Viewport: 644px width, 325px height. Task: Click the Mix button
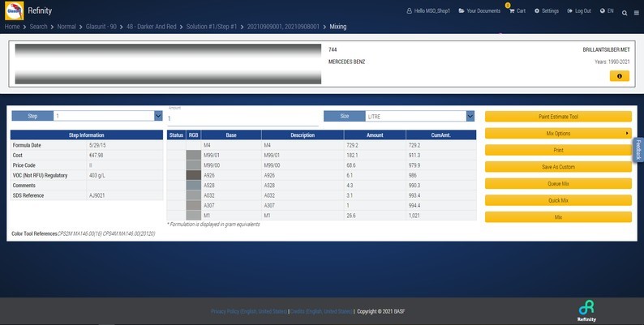(558, 217)
